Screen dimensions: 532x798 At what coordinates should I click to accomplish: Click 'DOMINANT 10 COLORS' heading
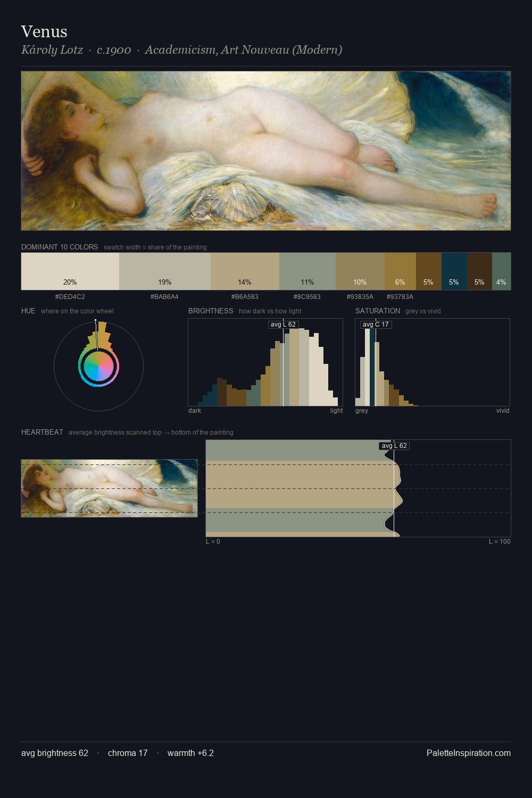[60, 247]
